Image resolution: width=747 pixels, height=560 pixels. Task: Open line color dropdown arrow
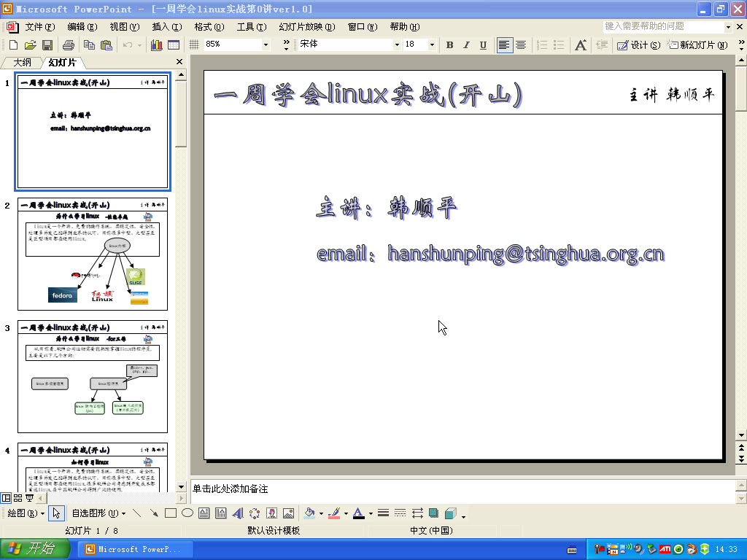[346, 513]
